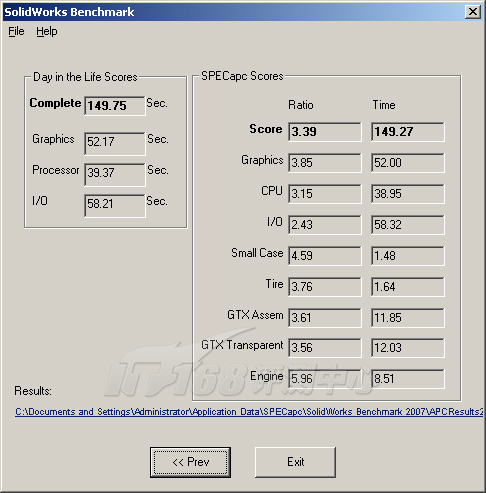Select the Engine ratio field 5.96
486x493 pixels.
(x=325, y=379)
